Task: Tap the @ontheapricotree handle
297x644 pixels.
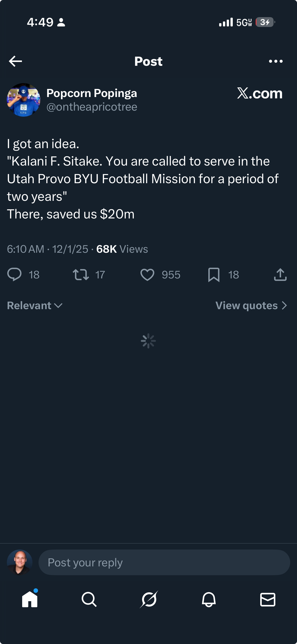Action: point(92,107)
